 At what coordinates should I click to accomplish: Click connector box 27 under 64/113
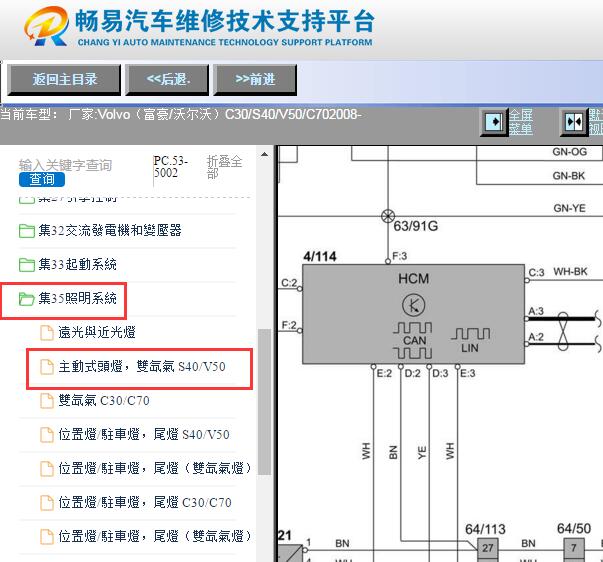488,548
